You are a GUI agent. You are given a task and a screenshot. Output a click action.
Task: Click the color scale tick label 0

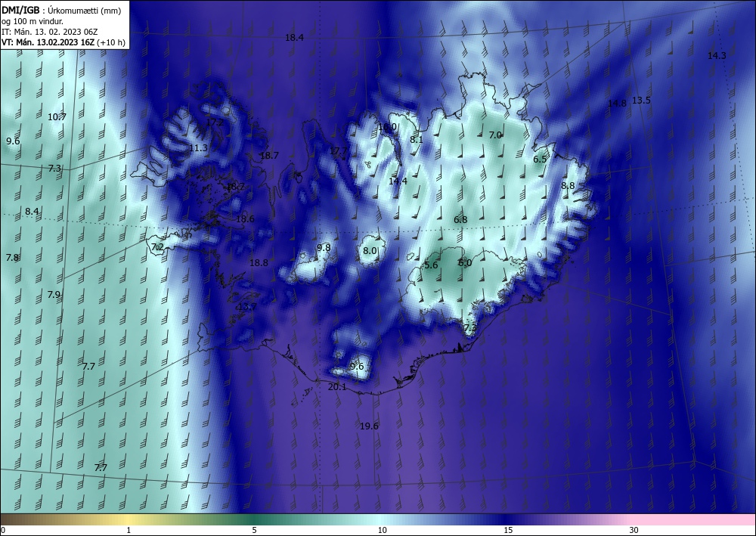point(3,530)
